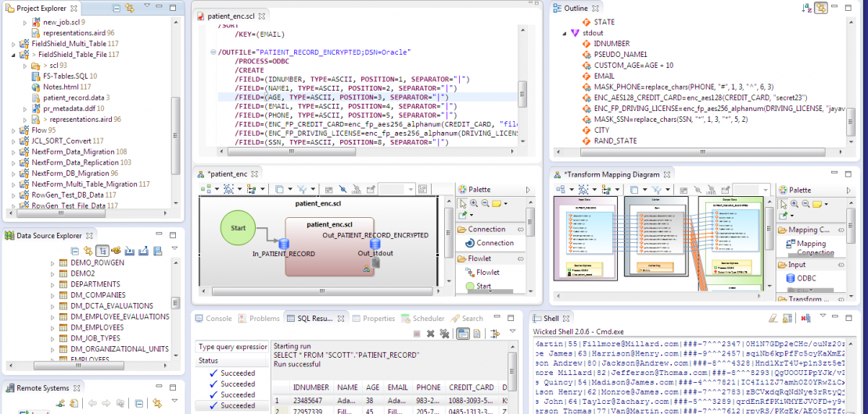Viewport: 868px width, 414px height.
Task: Select the Out_stdout file icon in diagram
Action: [x=375, y=263]
